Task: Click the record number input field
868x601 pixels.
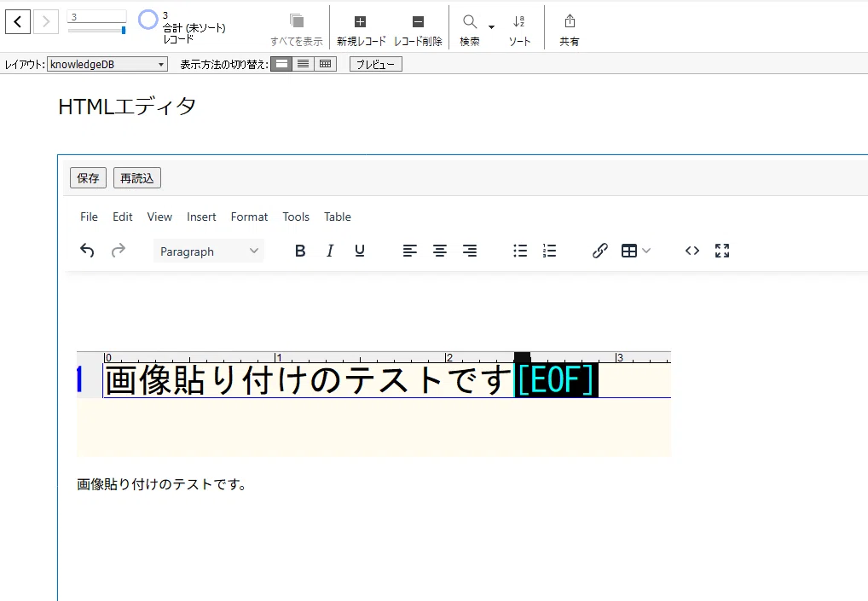Action: pos(97,16)
